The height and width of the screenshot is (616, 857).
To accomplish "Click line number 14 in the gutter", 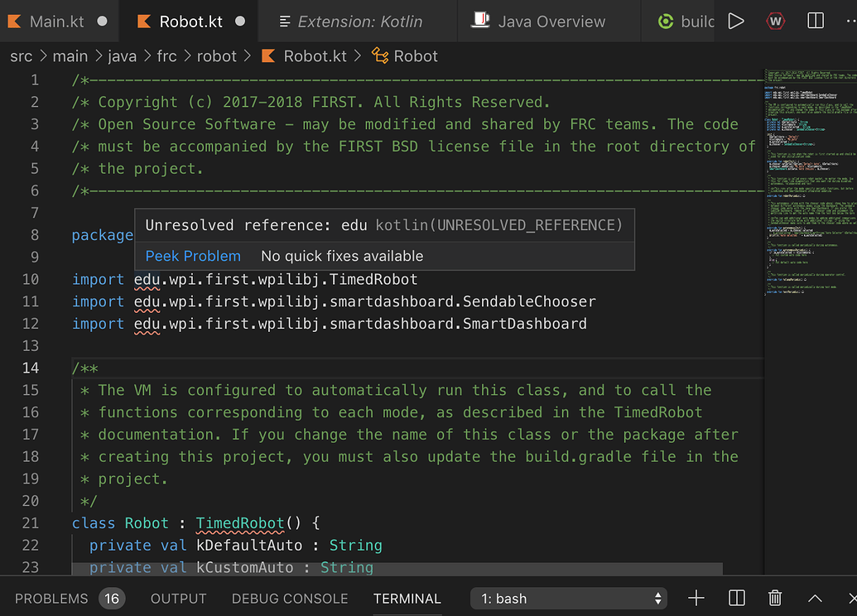I will (x=31, y=368).
